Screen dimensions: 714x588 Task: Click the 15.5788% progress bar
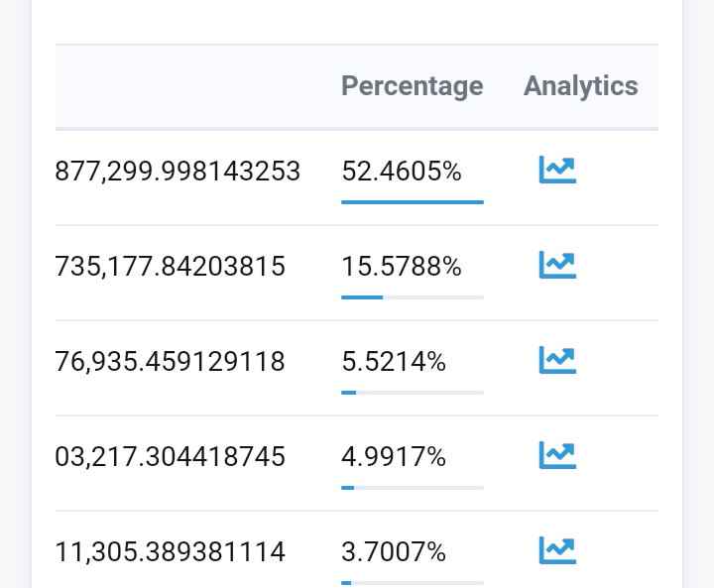click(413, 297)
